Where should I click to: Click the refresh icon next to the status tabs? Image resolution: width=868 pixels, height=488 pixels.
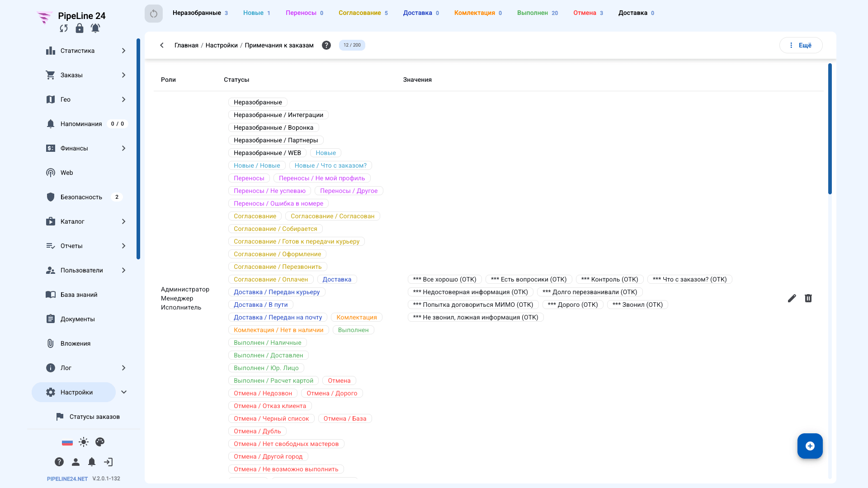coord(154,14)
